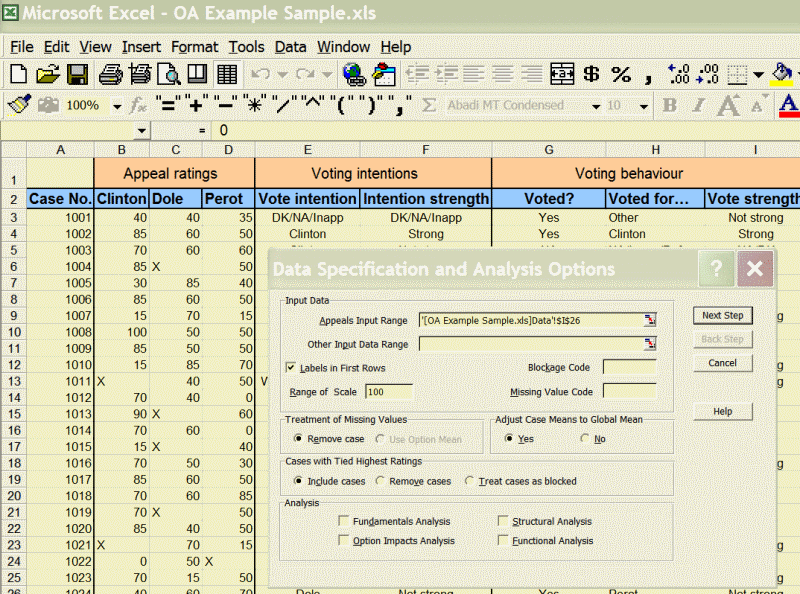Select No for Adjust Case Means

coord(585,438)
